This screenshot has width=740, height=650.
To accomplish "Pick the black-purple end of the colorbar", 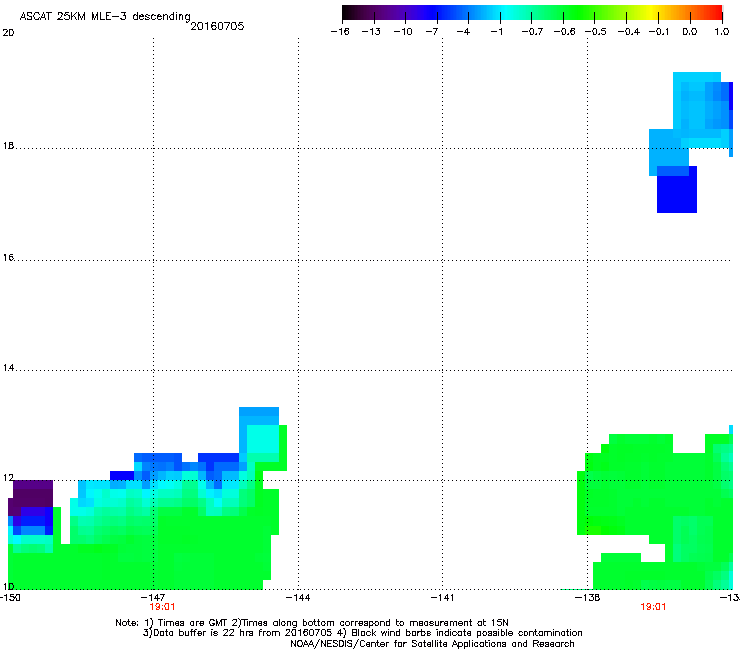I will pos(349,13).
